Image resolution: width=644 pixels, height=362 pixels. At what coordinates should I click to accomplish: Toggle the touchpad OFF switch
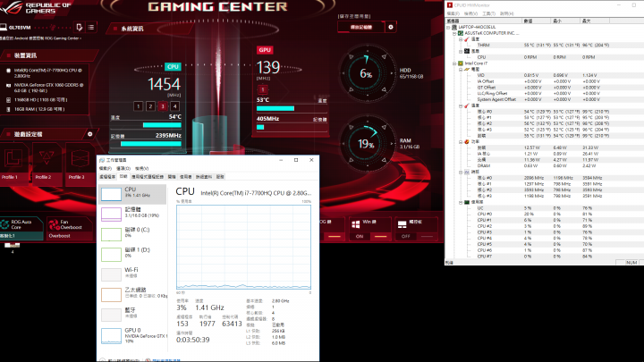click(418, 236)
